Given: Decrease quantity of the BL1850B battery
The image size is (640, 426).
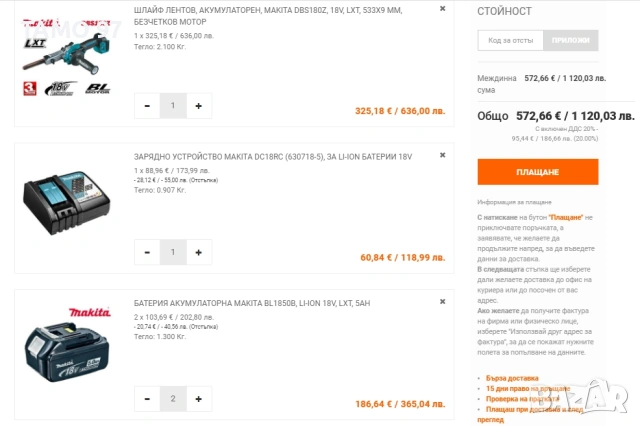Looking at the screenshot, I should pos(147,399).
